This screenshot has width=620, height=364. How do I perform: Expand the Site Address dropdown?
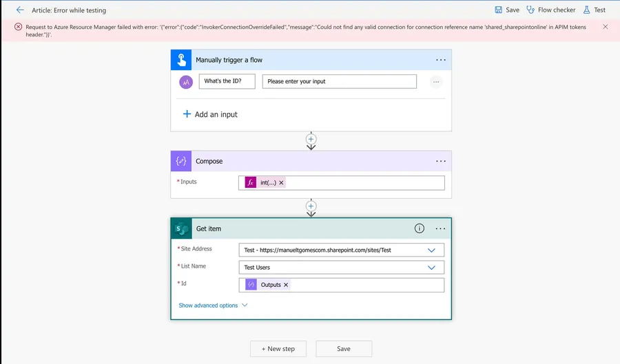pyautogui.click(x=431, y=250)
